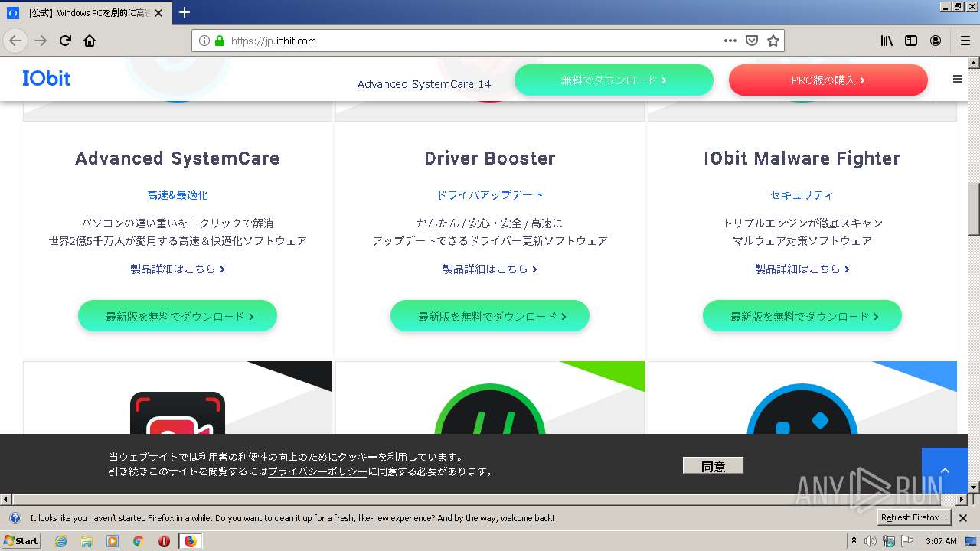Click vertical scrollbar up arrow

974,62
